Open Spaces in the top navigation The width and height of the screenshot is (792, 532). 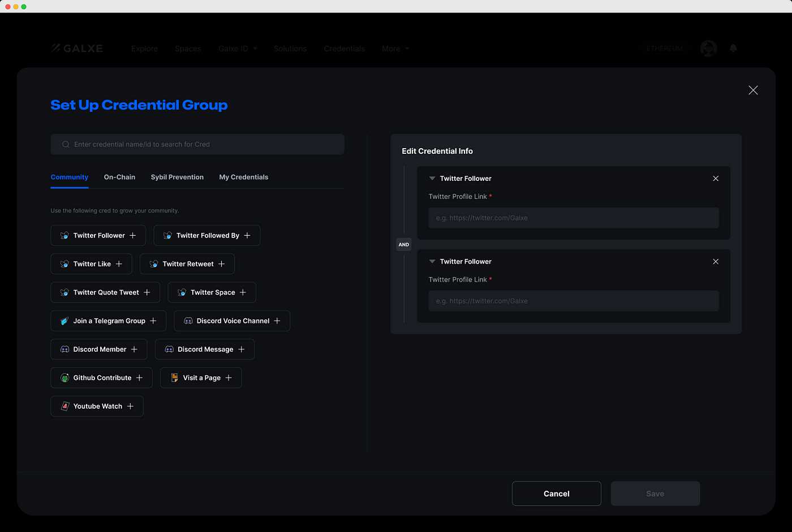tap(188, 49)
